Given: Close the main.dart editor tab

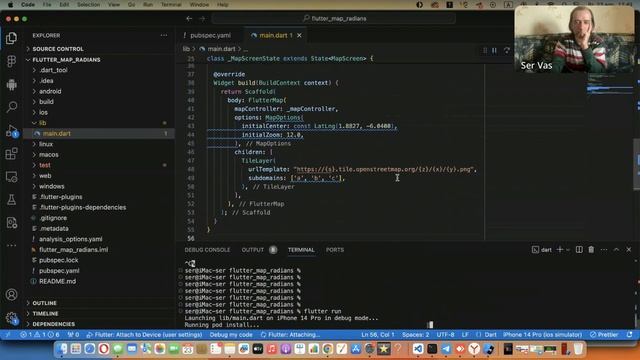Looking at the screenshot, I should coord(299,36).
